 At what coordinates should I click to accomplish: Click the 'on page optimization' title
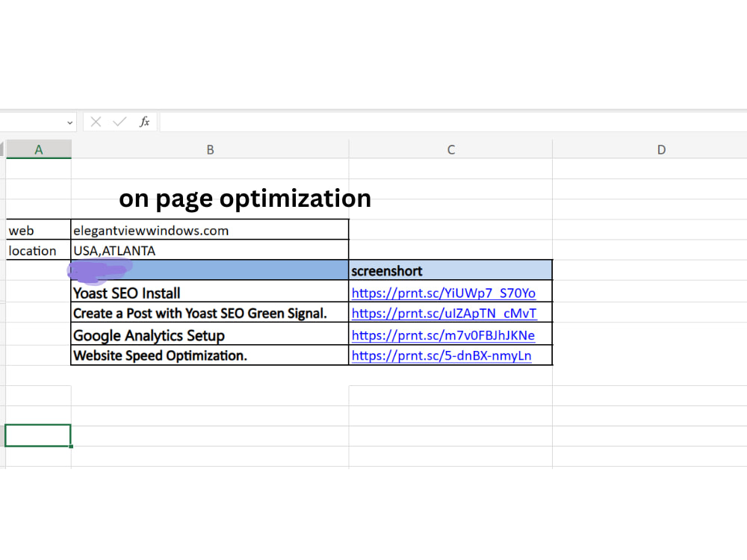[245, 199]
